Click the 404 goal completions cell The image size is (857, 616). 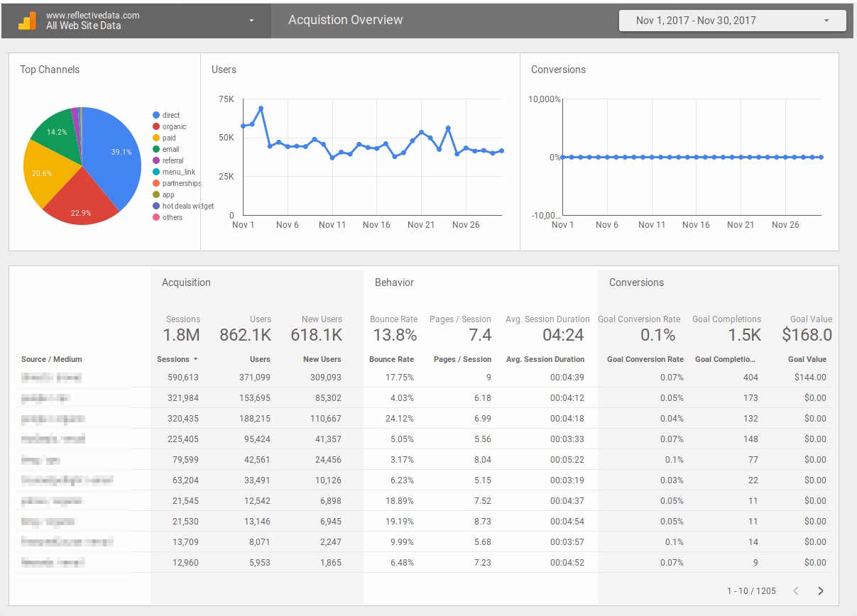[750, 378]
